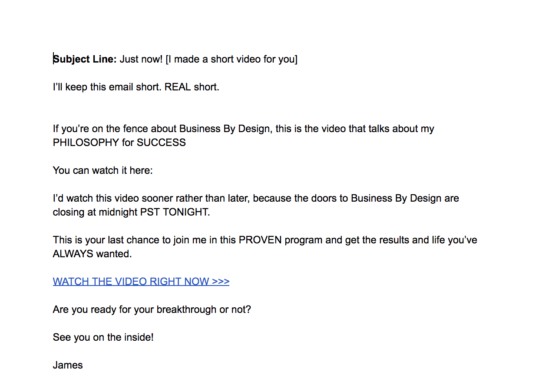The width and height of the screenshot is (536, 392).
Task: Click the line "Are you ready for your breakthrough or not?"
Action: pos(152,309)
